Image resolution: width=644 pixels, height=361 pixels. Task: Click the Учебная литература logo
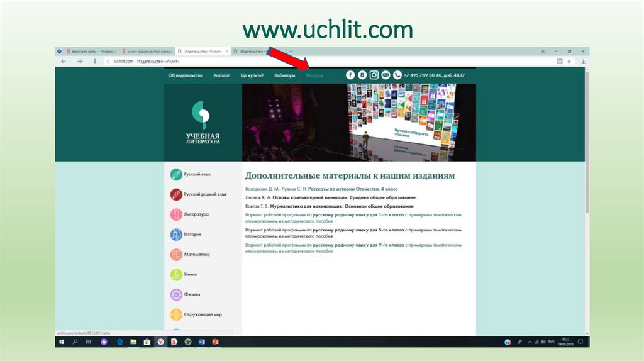[203, 123]
